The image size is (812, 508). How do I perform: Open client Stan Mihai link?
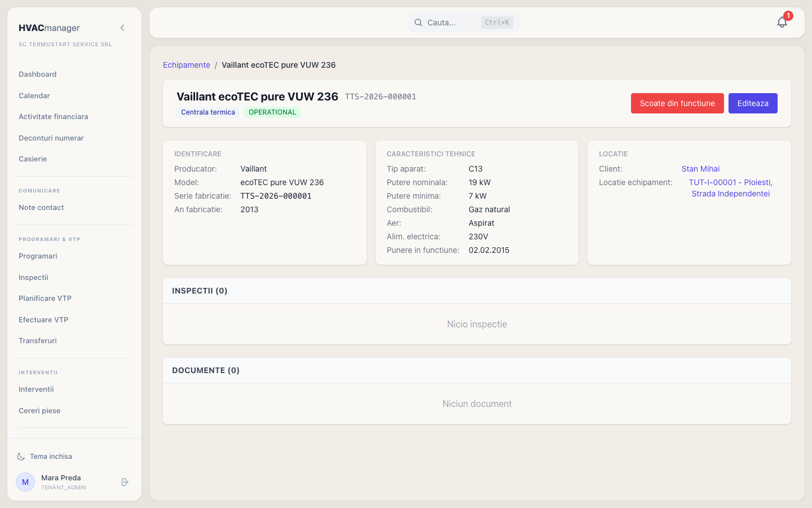(700, 169)
